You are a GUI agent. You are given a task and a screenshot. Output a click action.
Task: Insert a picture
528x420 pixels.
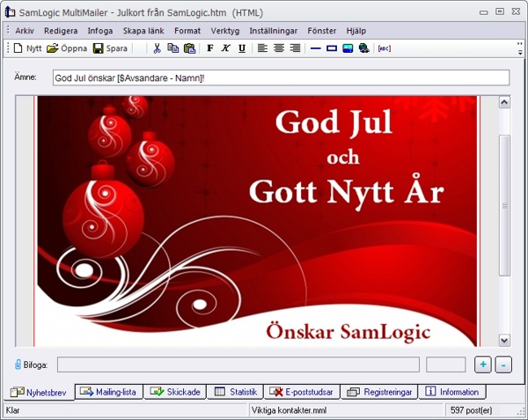coord(348,48)
